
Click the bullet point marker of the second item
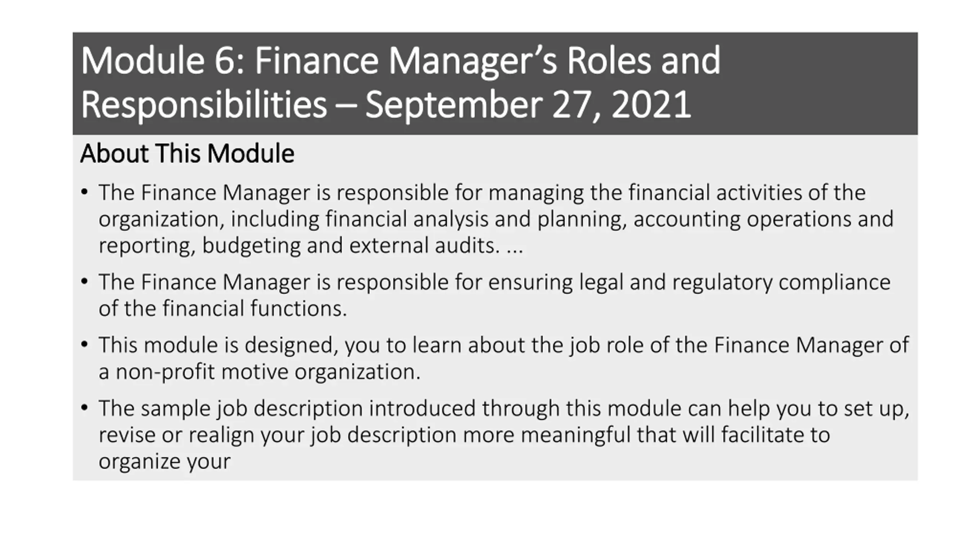tap(85, 282)
